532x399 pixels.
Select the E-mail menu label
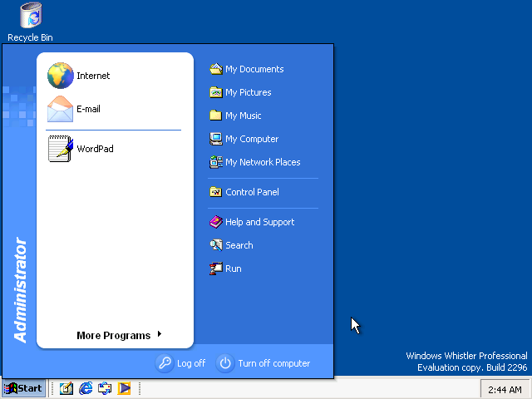89,109
